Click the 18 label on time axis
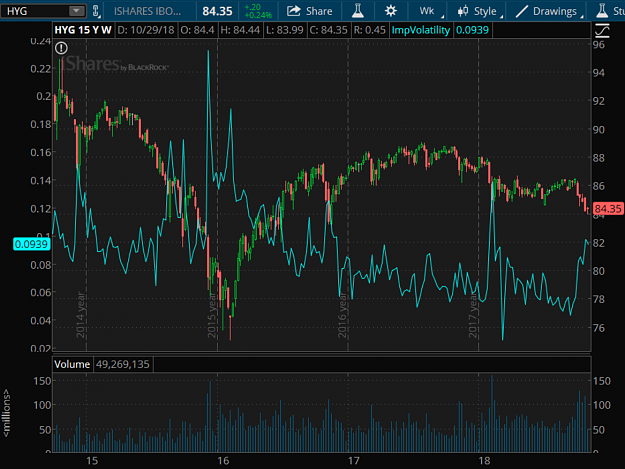This screenshot has height=469, width=625. coord(484,461)
